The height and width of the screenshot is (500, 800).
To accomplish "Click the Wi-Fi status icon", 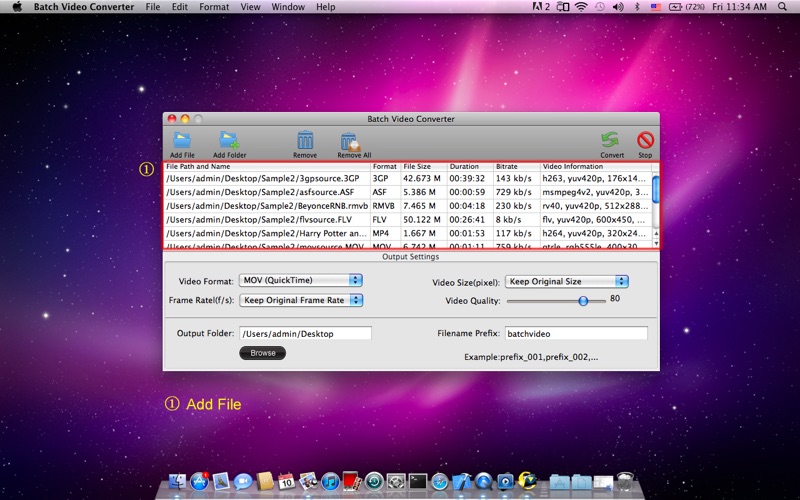I will (581, 7).
